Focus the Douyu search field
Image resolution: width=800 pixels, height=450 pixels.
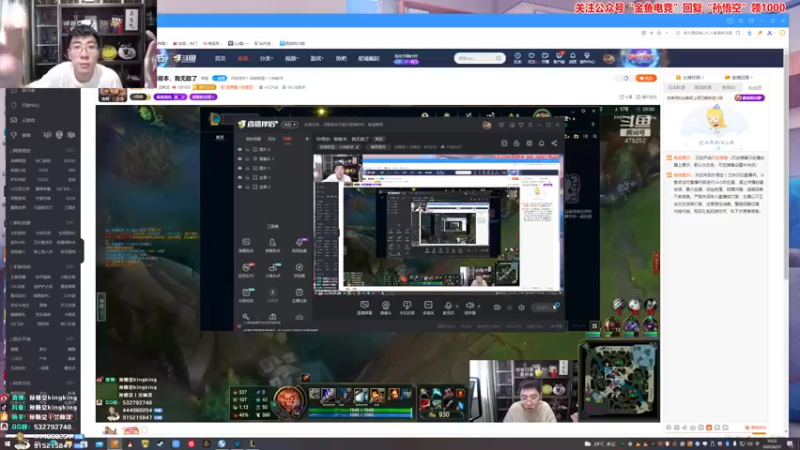coord(479,58)
